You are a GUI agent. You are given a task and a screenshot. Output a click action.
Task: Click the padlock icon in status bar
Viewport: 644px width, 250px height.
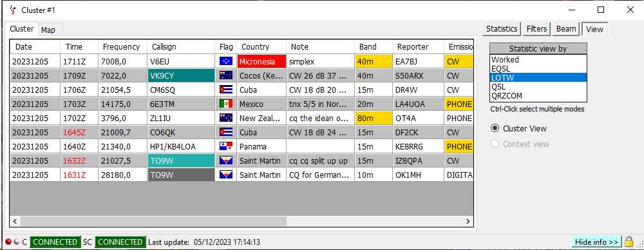pos(629,242)
